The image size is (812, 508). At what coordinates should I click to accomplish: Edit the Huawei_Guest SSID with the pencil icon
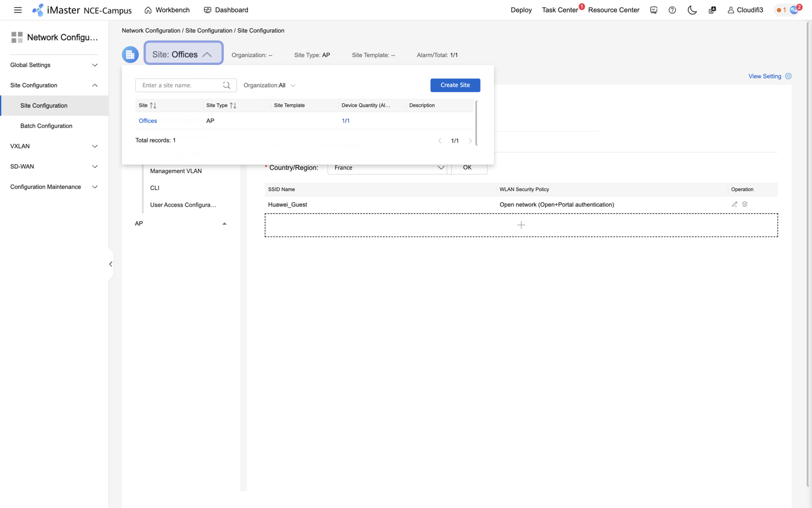point(734,204)
